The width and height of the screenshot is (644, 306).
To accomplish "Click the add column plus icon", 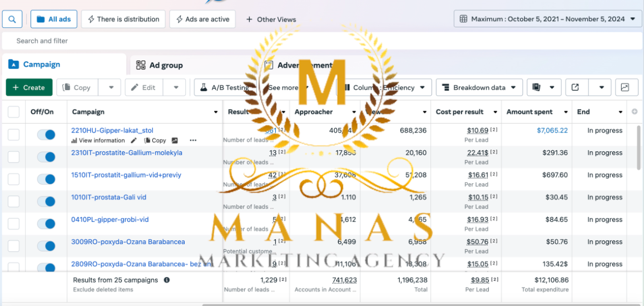I will tap(635, 112).
